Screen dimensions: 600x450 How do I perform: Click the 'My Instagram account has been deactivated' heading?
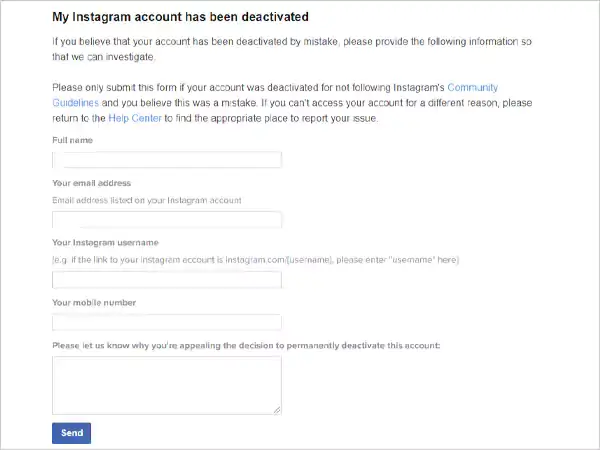point(180,17)
